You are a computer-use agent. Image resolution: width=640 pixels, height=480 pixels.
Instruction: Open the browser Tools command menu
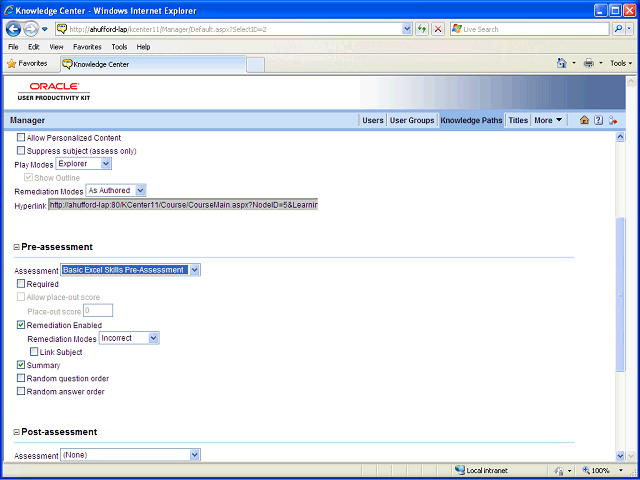[x=621, y=63]
